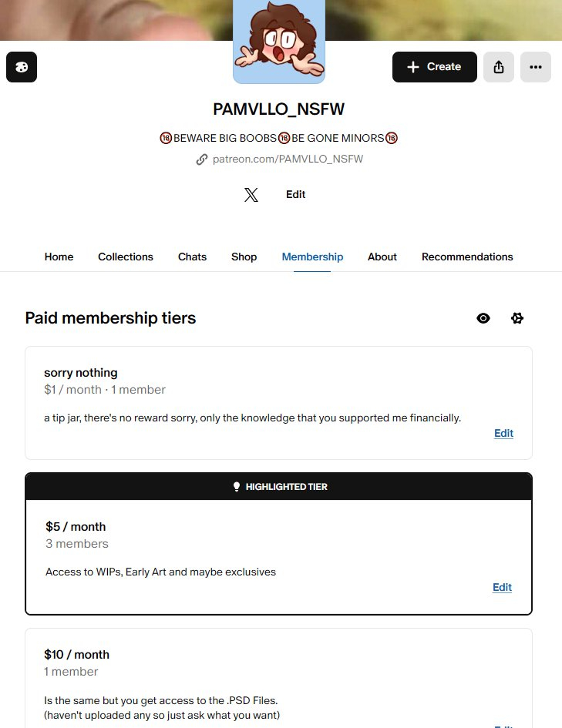Toggle the eye preview icon for tiers

pyautogui.click(x=483, y=318)
